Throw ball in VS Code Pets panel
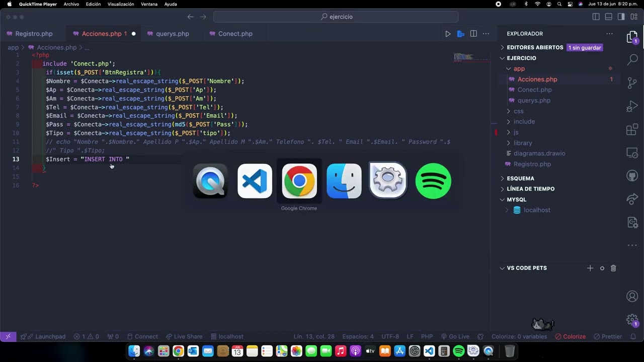The image size is (644, 362). (x=602, y=268)
